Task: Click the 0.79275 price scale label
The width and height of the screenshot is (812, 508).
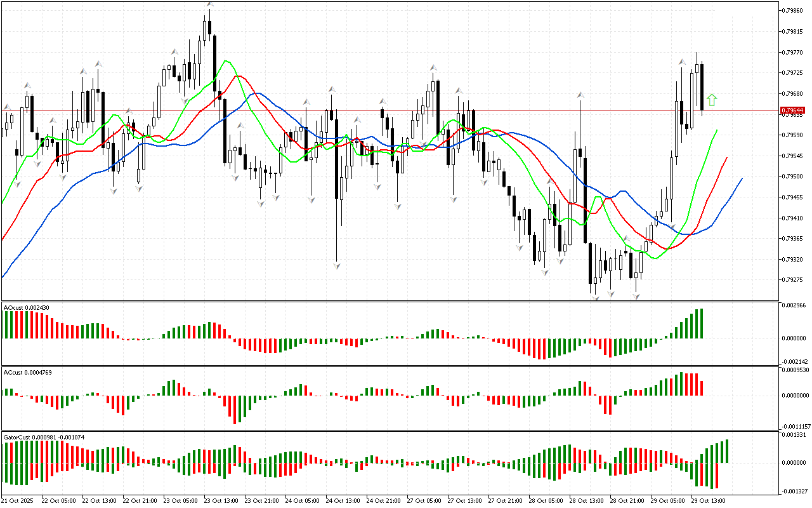Action: [793, 280]
